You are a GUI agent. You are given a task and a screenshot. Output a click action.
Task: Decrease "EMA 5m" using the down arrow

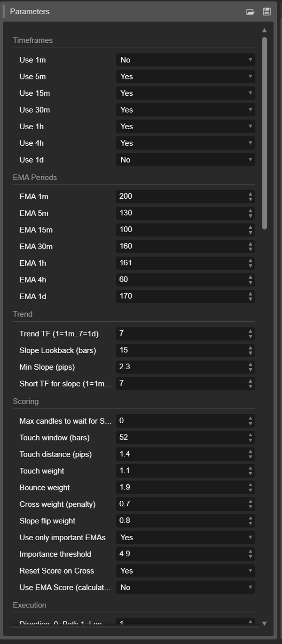pos(251,215)
